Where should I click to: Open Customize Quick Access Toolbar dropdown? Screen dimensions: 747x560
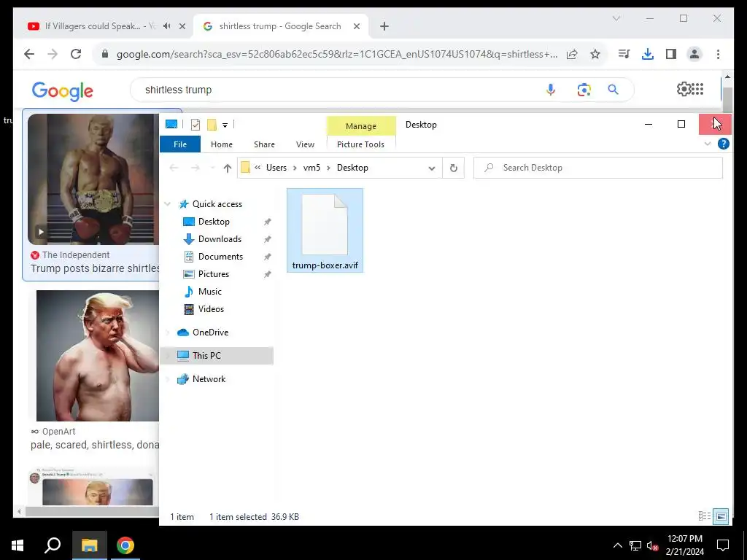(225, 125)
